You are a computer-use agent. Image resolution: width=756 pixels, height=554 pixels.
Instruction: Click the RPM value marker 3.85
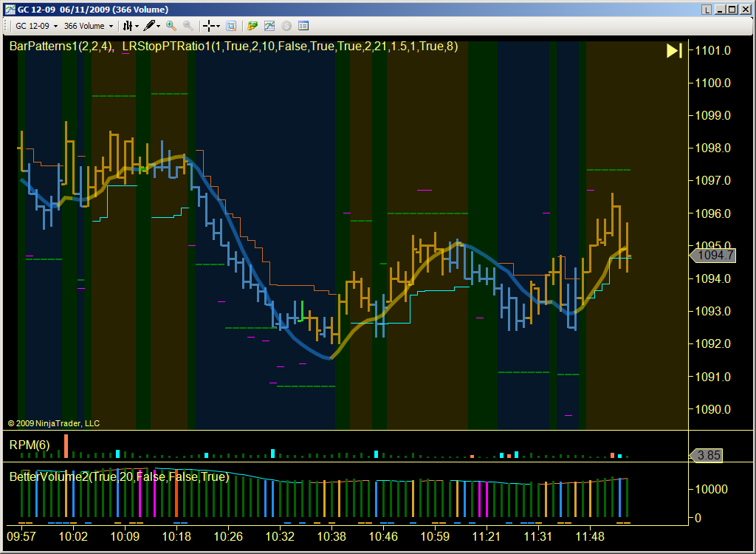tap(707, 455)
